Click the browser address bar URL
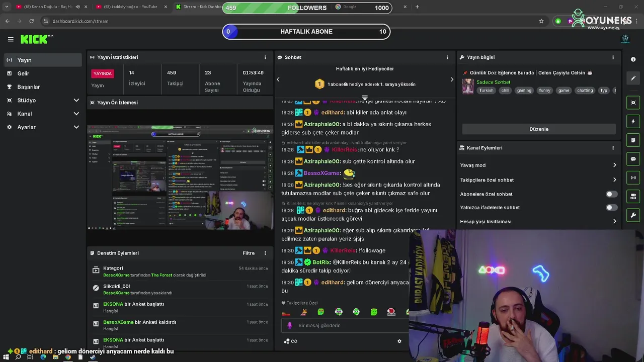644x362 pixels. point(80,21)
